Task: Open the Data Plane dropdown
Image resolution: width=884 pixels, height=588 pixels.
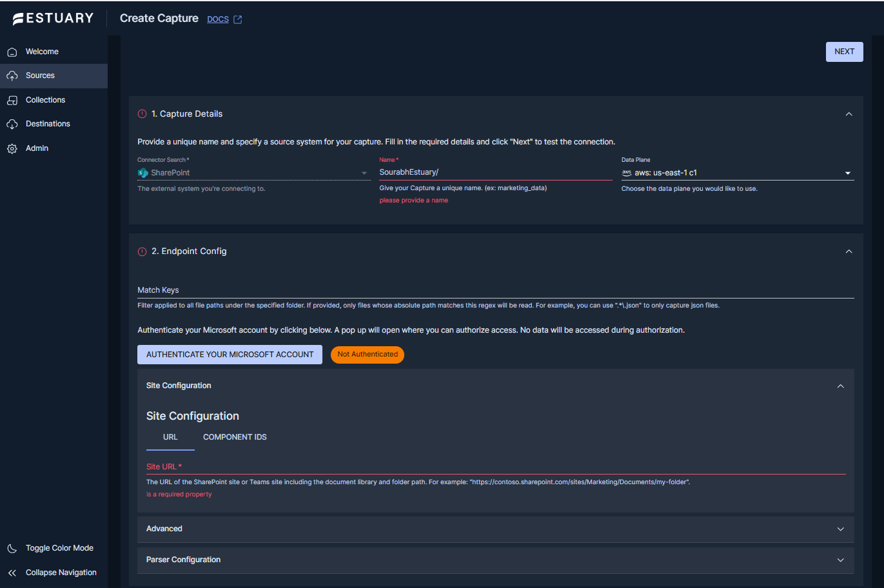Action: (x=847, y=173)
